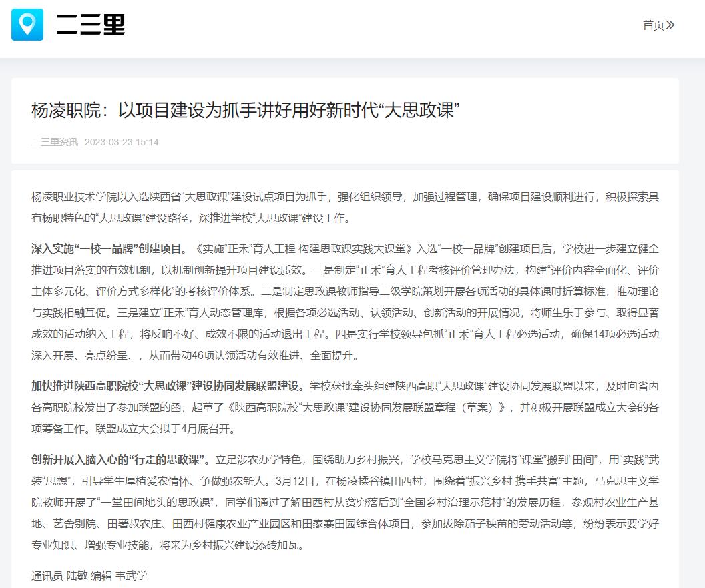Click the double chevron beside 首页
Viewport: 705px width, 588px height.
[670, 25]
